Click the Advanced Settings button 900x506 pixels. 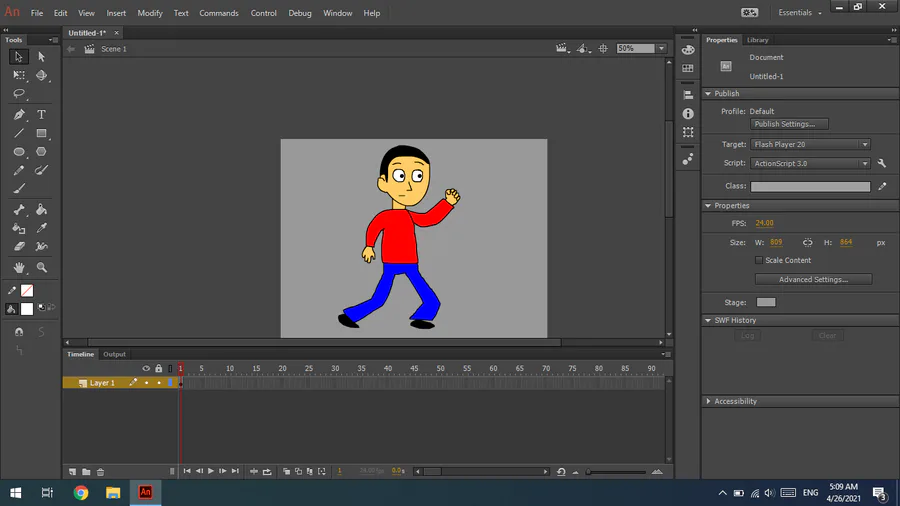813,279
